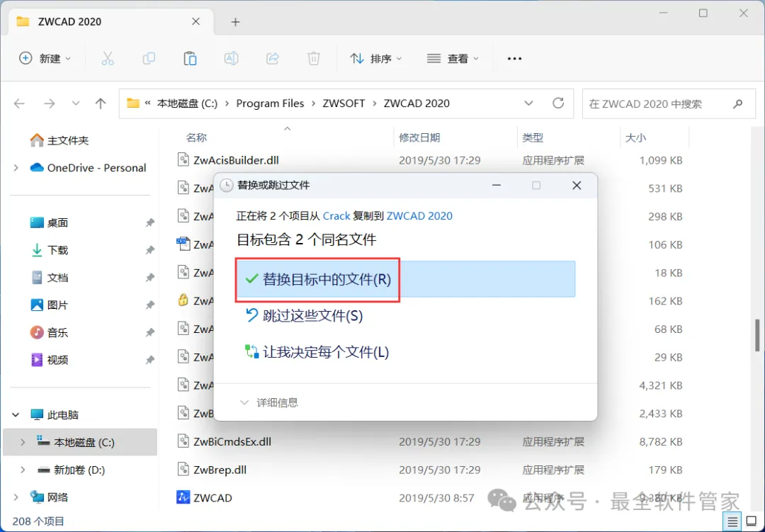This screenshot has width=765, height=532.
Task: Click the Rename icon in toolbar
Action: pos(231,59)
